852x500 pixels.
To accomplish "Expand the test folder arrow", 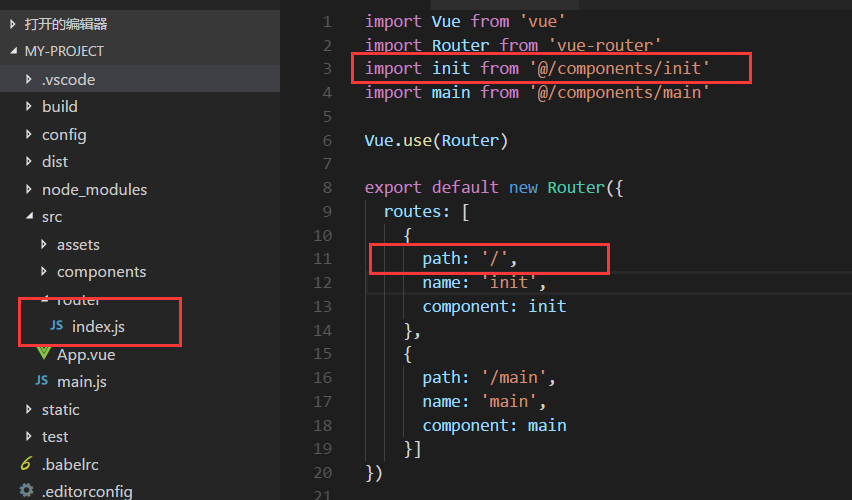I will pyautogui.click(x=29, y=436).
